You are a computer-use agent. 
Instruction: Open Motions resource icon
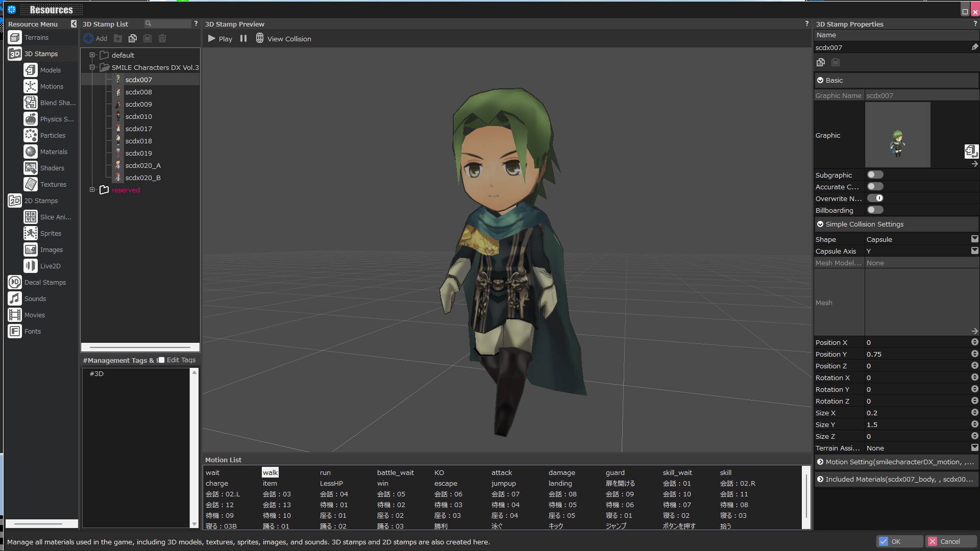click(31, 87)
